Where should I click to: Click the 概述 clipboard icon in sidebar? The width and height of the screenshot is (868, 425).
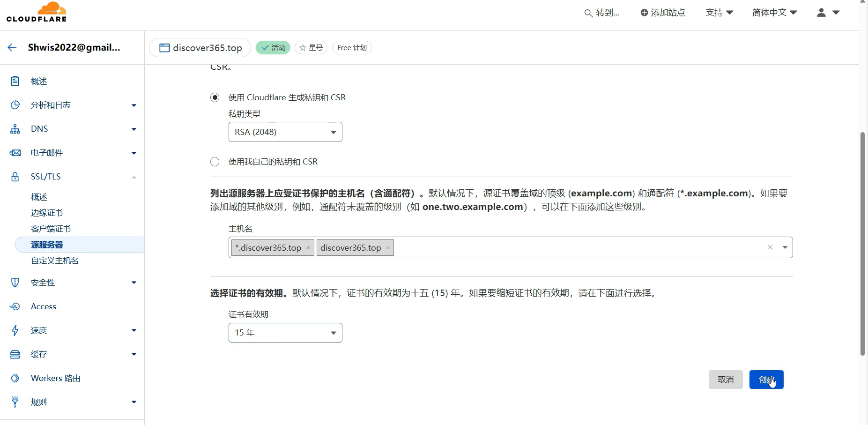pyautogui.click(x=15, y=81)
